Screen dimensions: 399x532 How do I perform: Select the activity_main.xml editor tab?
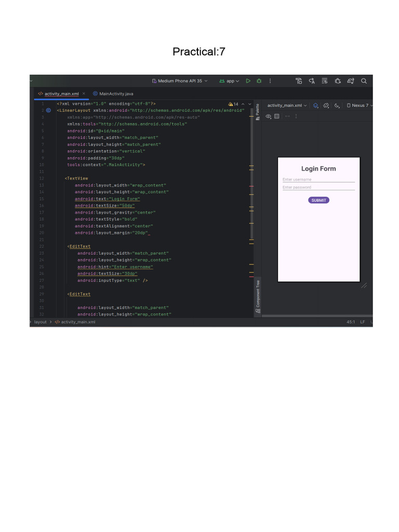[x=61, y=94]
